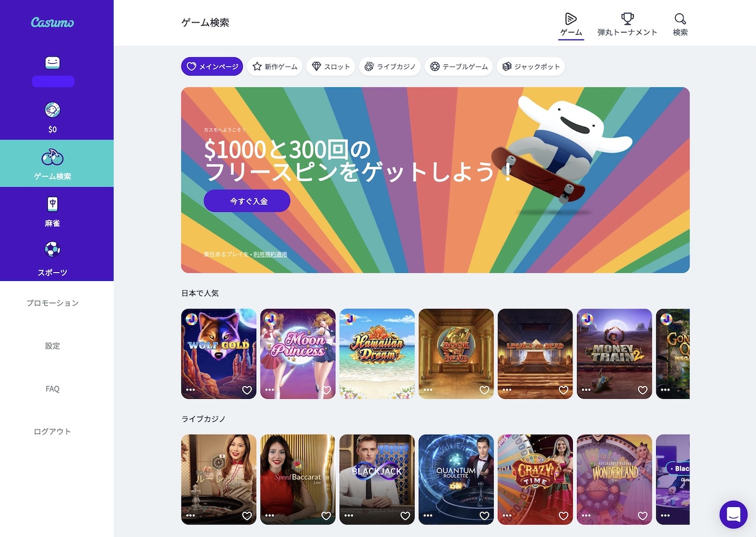This screenshot has width=756, height=537.
Task: Click the ゲーム play icon in top navigation
Action: pos(570,19)
